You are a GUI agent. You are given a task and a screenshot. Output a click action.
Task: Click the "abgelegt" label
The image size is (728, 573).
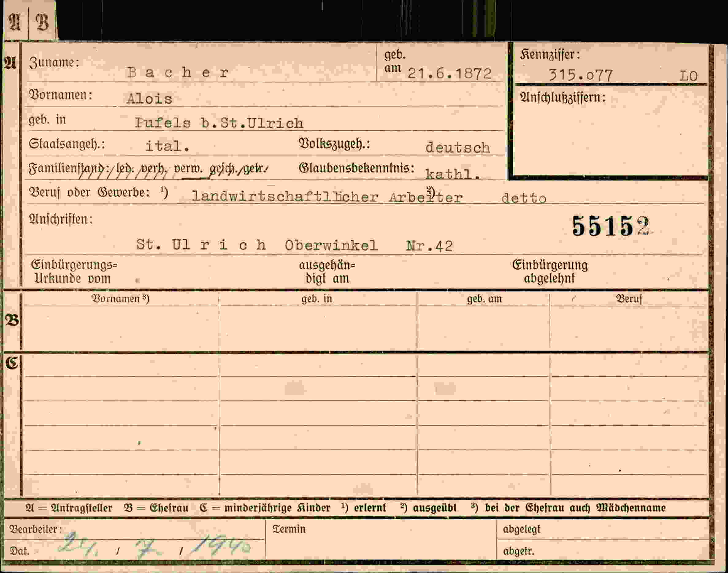(x=522, y=529)
